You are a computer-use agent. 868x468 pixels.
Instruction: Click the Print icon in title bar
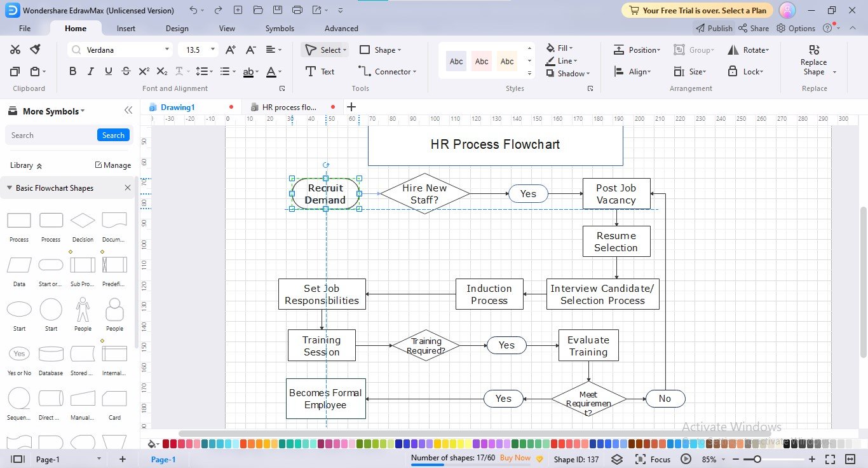pyautogui.click(x=297, y=10)
